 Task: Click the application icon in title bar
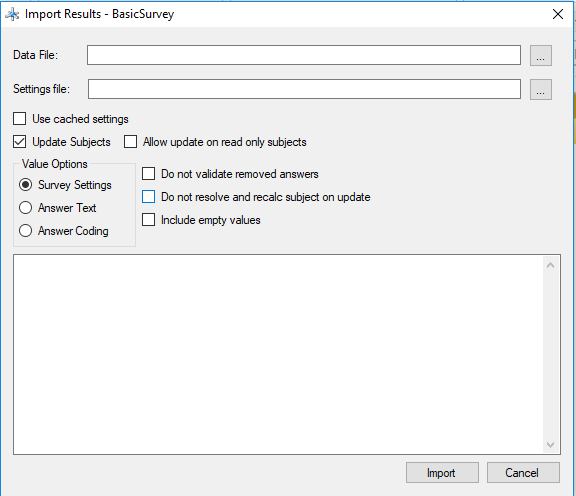click(12, 14)
